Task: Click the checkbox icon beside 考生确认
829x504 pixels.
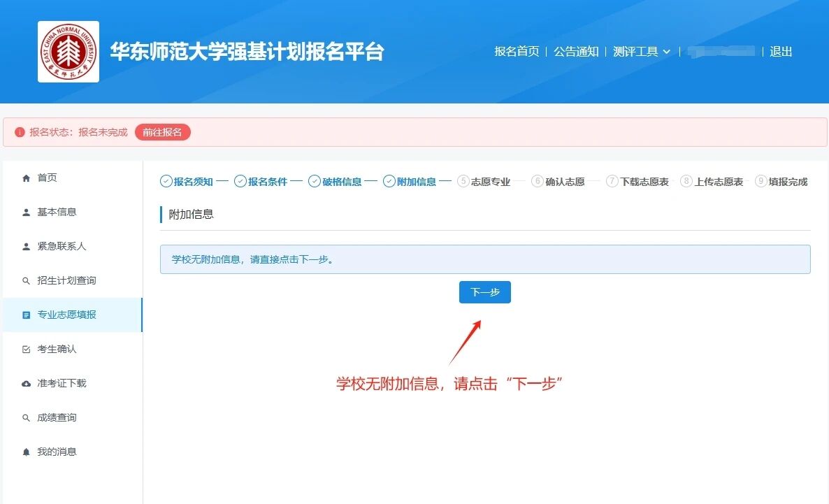Action: point(27,350)
